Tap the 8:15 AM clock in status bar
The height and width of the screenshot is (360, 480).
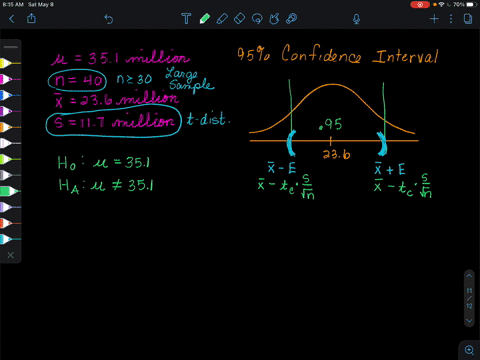(13, 4)
